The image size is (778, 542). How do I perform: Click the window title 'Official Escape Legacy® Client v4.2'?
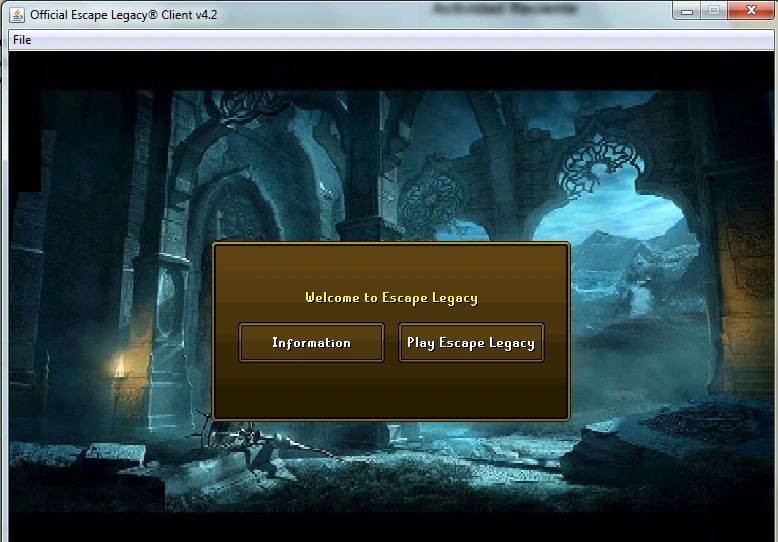[124, 15]
